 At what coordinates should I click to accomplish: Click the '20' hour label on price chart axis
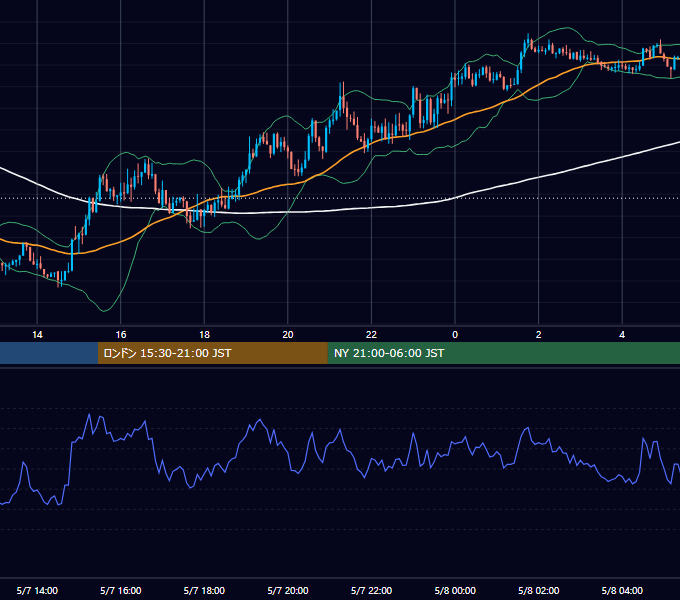point(288,335)
